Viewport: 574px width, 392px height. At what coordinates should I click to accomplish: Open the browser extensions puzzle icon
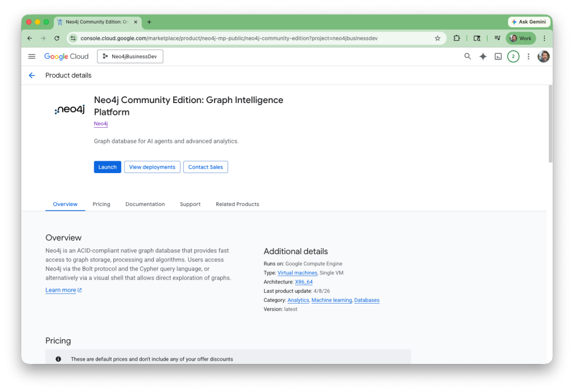457,38
